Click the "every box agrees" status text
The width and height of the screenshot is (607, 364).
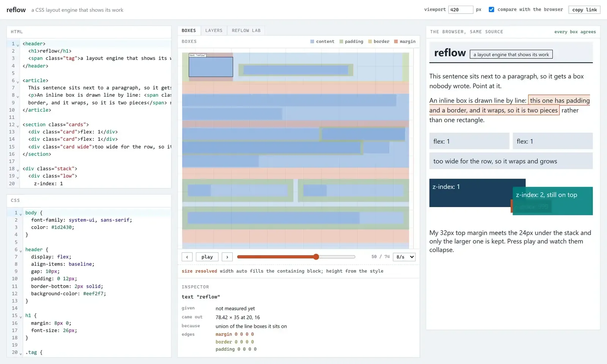[x=575, y=32]
